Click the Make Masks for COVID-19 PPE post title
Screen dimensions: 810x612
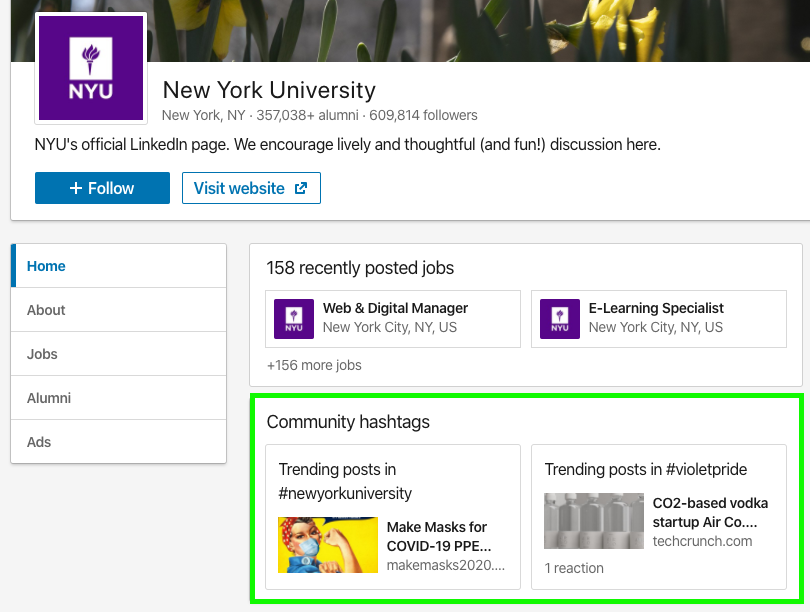click(439, 536)
